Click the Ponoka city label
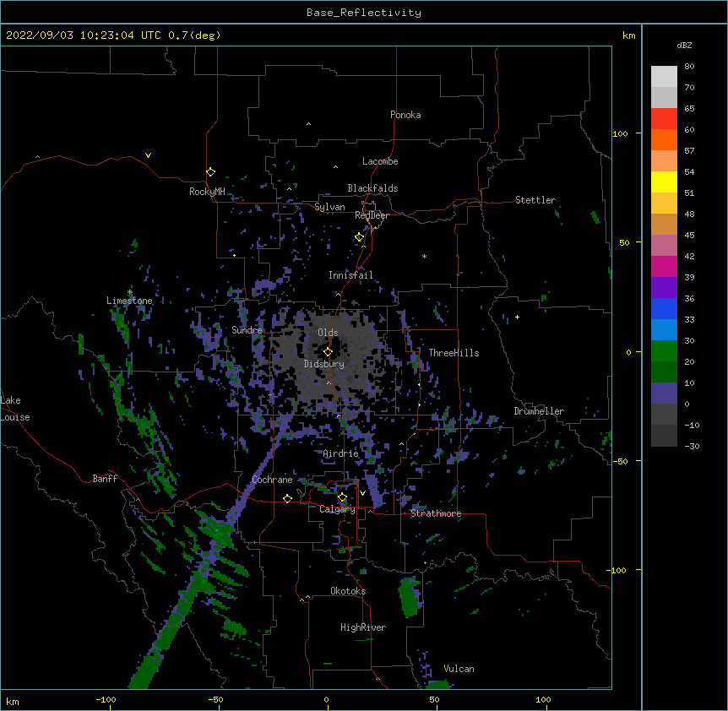 pos(405,115)
